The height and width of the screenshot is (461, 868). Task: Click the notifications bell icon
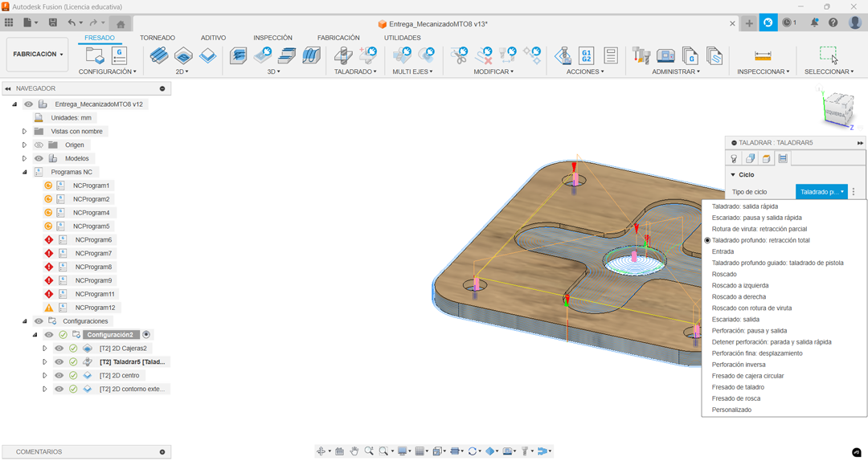point(814,22)
